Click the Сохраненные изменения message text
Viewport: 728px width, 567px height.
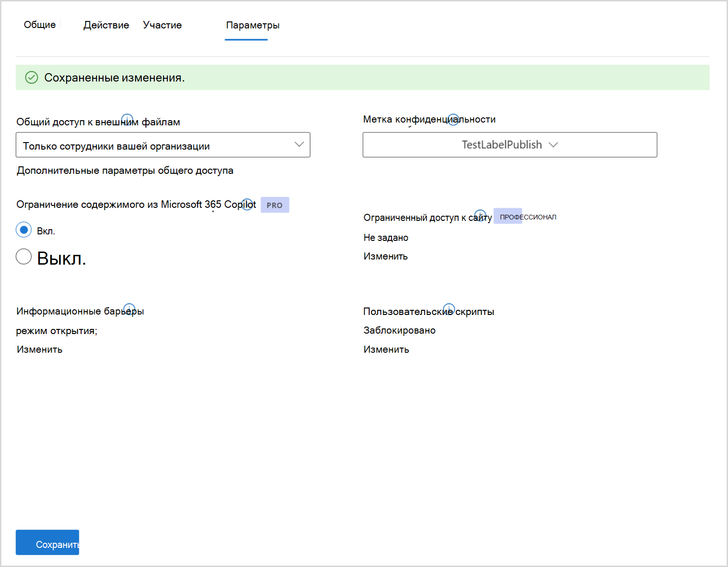tap(115, 78)
